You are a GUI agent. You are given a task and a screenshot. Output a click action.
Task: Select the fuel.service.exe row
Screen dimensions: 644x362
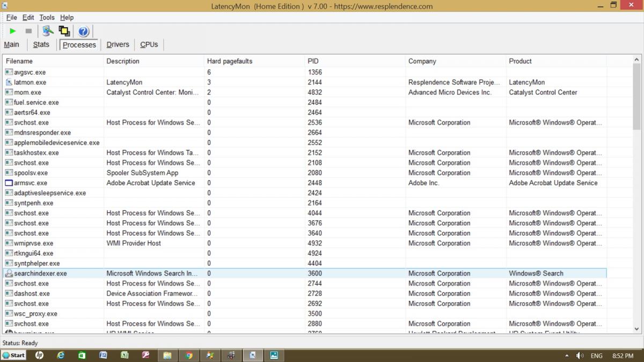pyautogui.click(x=305, y=102)
